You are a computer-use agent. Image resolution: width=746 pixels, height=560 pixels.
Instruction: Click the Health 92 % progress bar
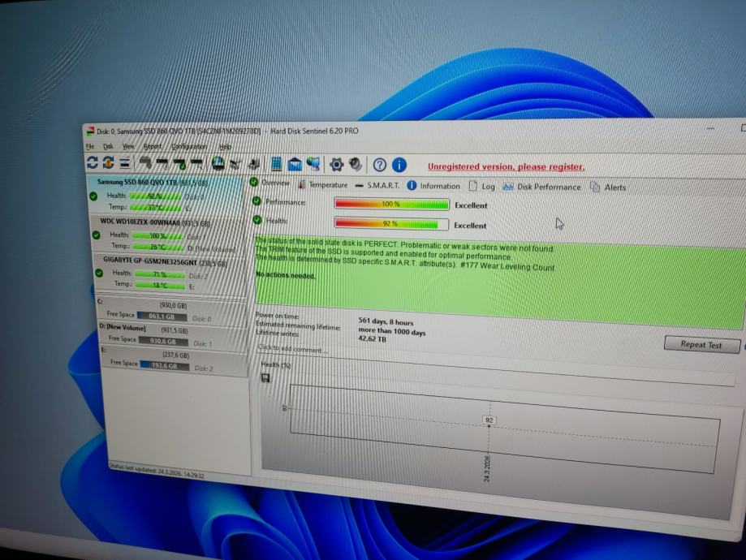tap(391, 224)
